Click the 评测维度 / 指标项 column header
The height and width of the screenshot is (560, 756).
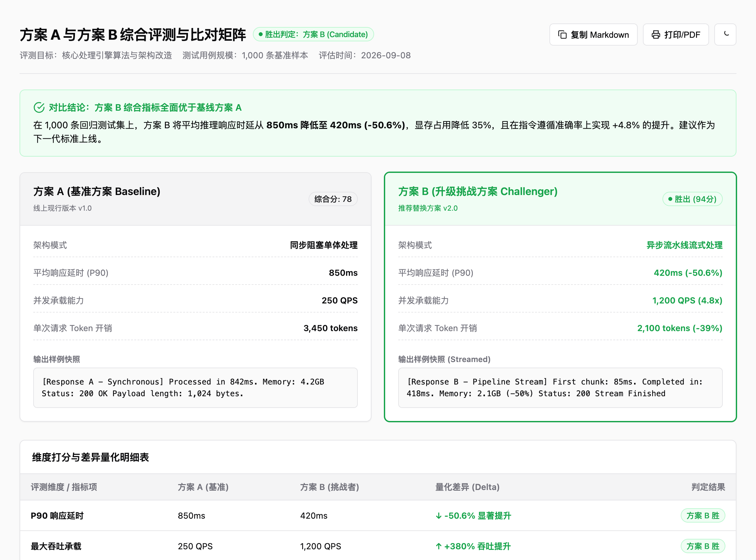tap(64, 487)
